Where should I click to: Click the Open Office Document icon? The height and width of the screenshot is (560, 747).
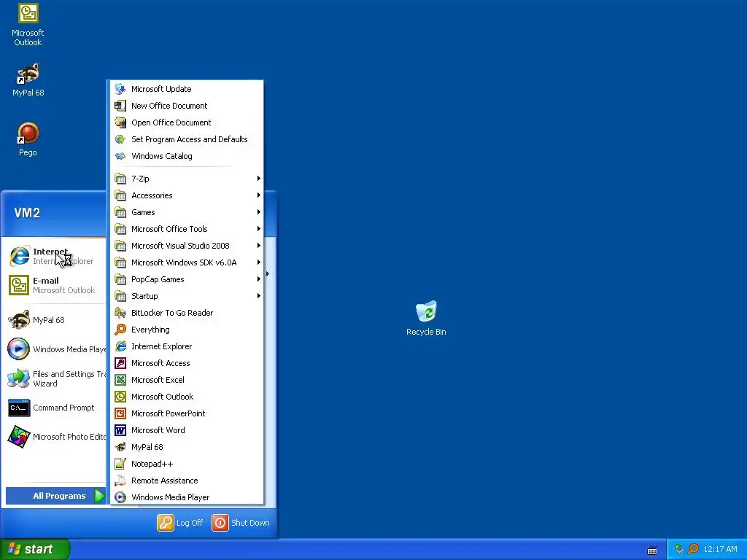(120, 122)
